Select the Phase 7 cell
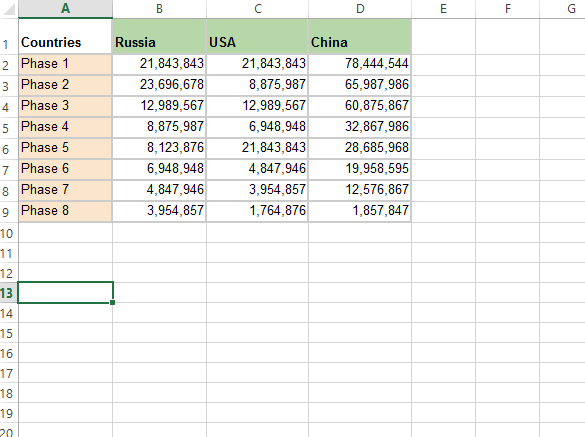 (x=65, y=190)
